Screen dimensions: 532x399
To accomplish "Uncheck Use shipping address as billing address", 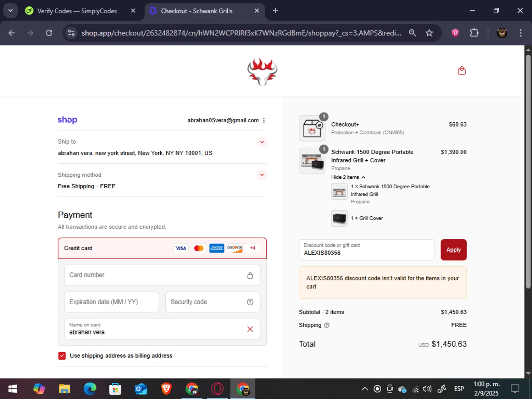I will coord(62,356).
